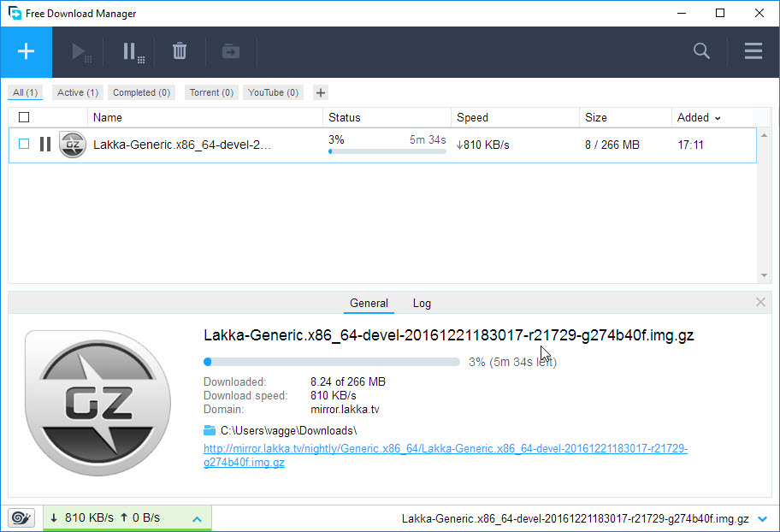
Task: Open the General details tab
Action: pyautogui.click(x=369, y=303)
